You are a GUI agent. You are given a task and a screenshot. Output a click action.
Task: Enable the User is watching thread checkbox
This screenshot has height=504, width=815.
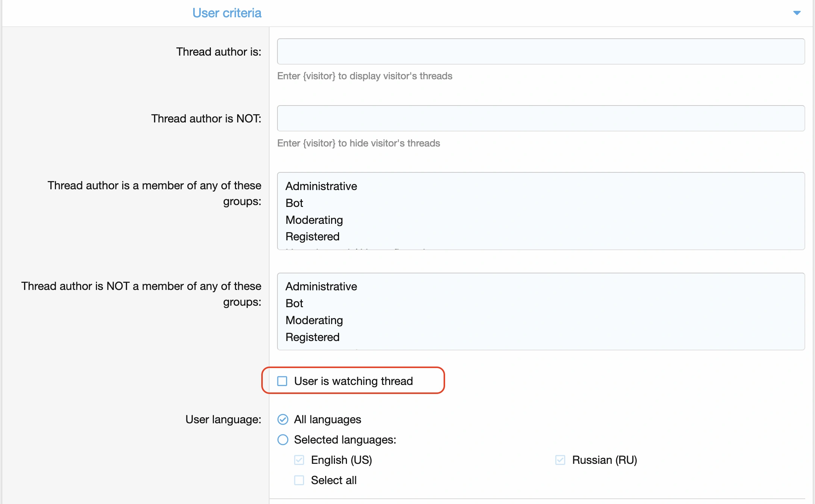[282, 381]
